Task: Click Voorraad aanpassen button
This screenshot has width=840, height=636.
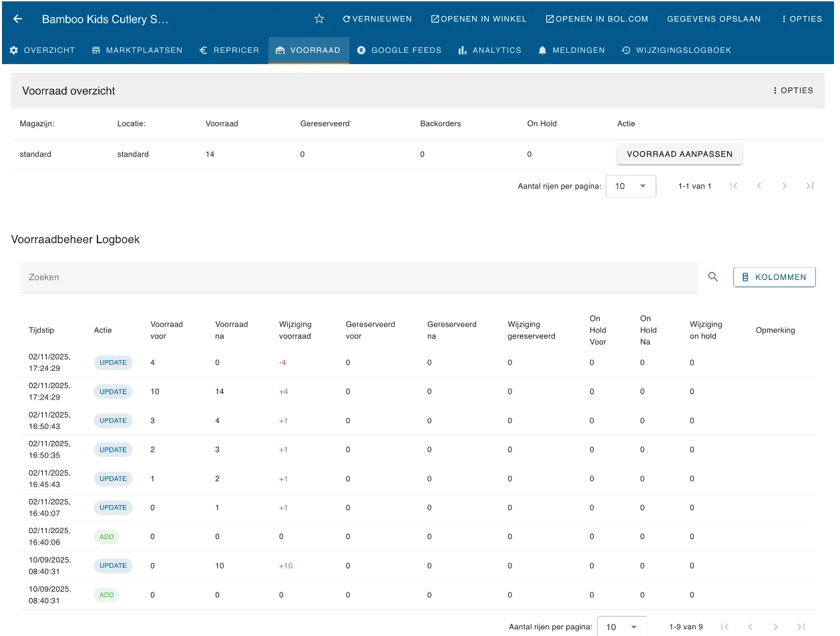Action: (680, 154)
